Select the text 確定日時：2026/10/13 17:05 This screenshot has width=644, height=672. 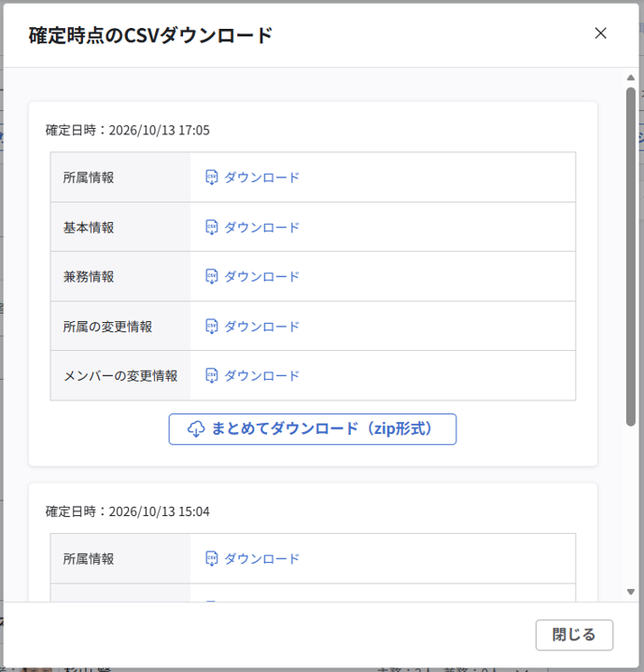[x=128, y=131]
